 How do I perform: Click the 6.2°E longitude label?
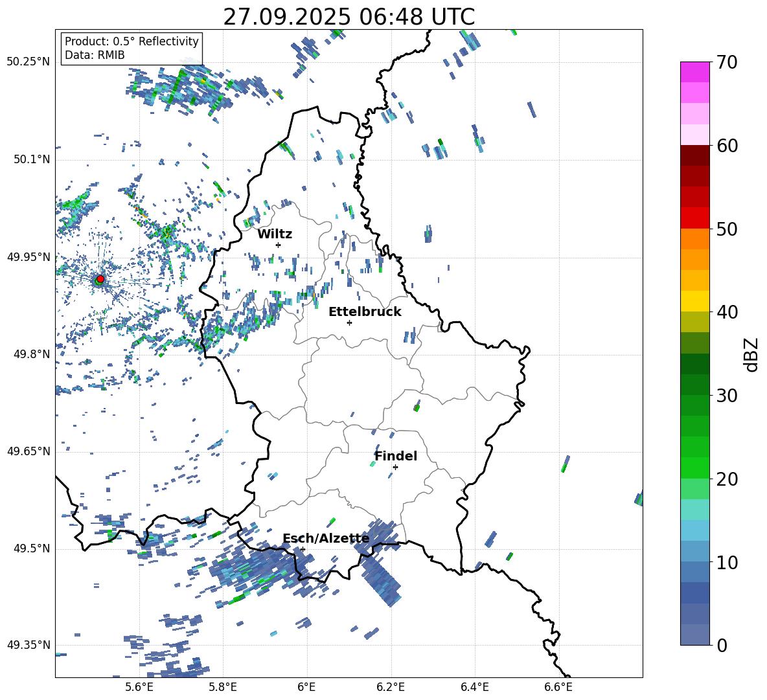[391, 687]
